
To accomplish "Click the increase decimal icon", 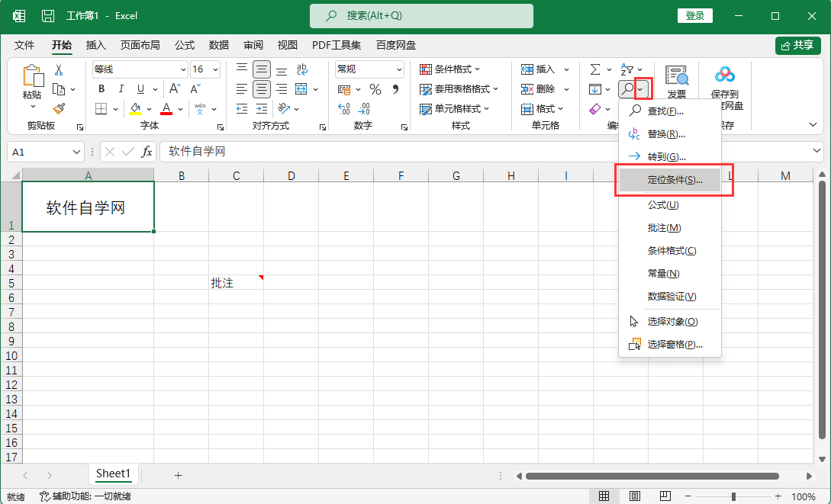I will [343, 109].
